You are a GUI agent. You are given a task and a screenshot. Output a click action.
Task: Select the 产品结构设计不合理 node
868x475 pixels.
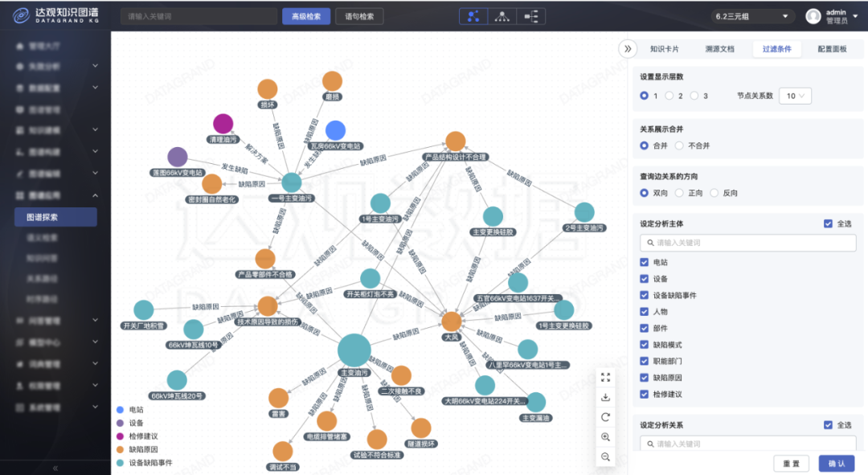[456, 141]
